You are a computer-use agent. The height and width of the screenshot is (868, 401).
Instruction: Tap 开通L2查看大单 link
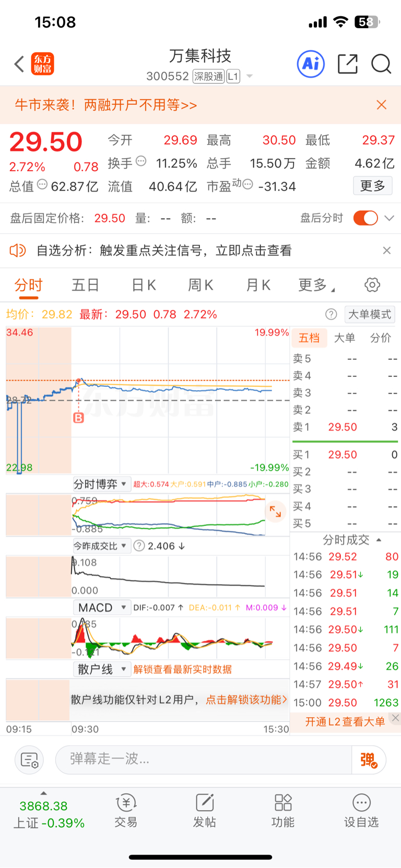(345, 722)
